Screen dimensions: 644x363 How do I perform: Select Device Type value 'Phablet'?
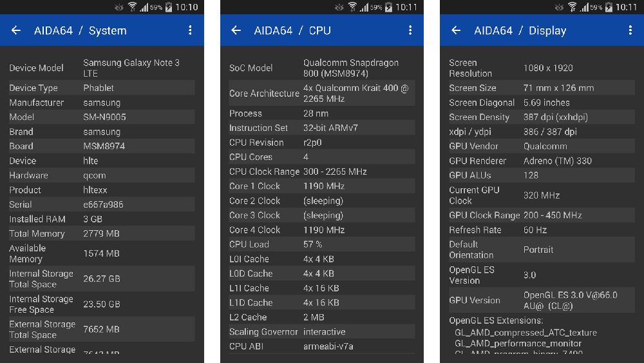[x=99, y=88]
